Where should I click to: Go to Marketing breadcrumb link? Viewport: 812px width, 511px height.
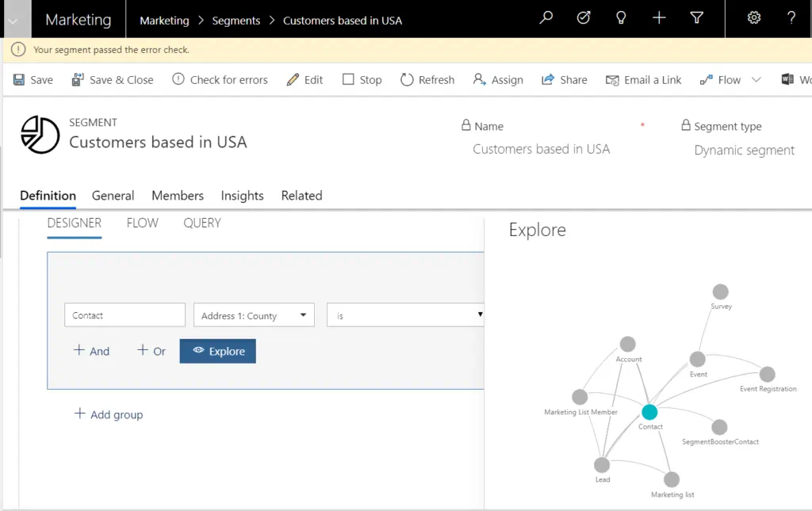[164, 21]
